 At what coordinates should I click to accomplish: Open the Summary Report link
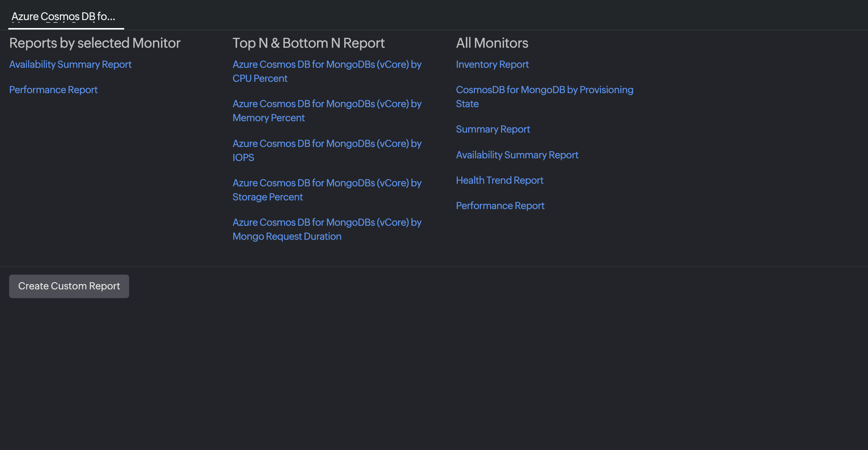493,129
